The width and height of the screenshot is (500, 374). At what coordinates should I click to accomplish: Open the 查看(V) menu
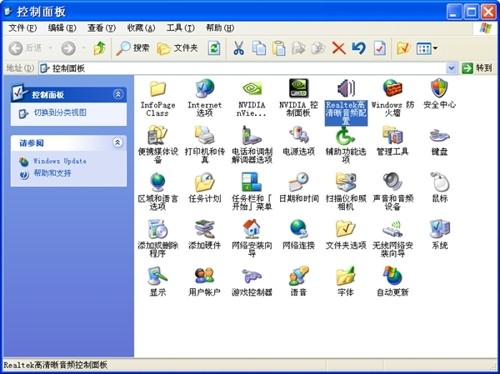click(x=101, y=28)
